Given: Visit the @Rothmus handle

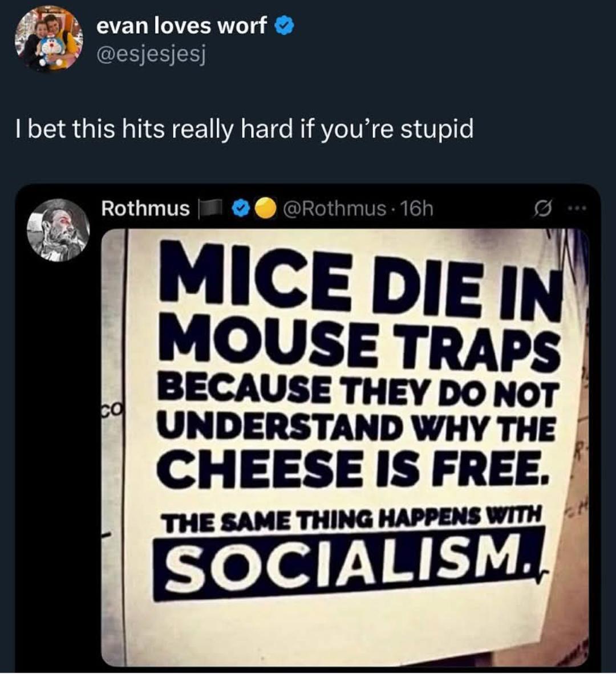Looking at the screenshot, I should click(x=334, y=209).
